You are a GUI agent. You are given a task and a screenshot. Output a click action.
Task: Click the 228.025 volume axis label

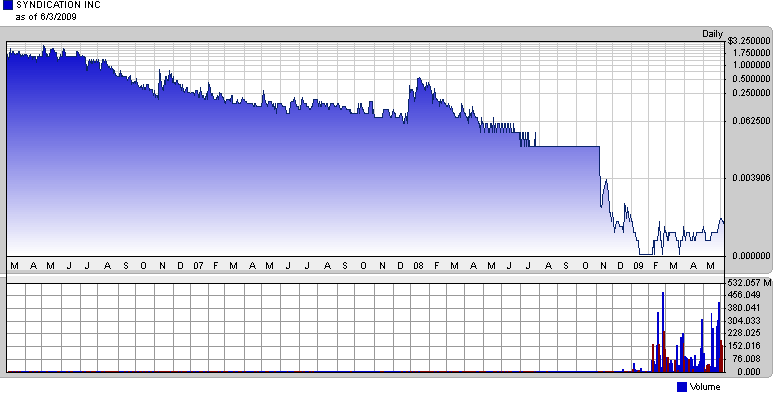[x=744, y=333]
